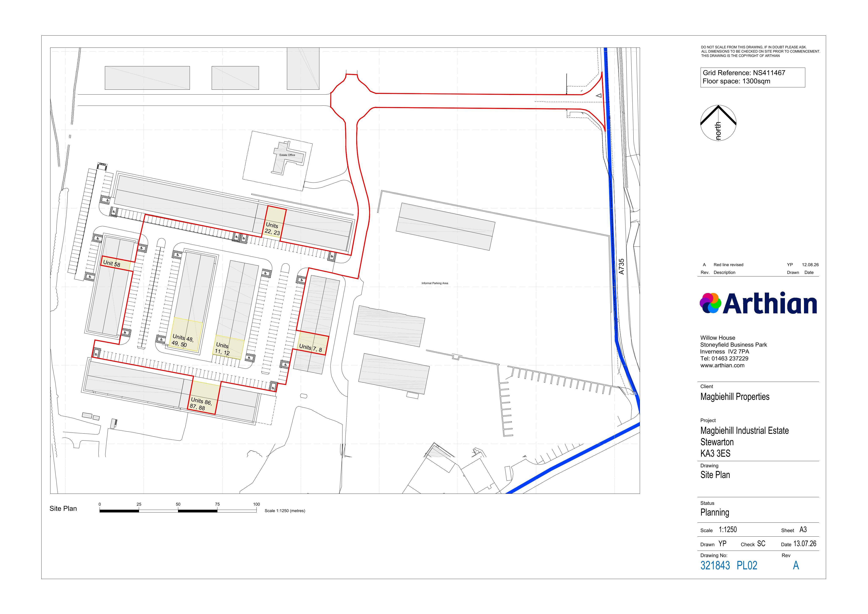Click the 'Planning' status value
The image size is (868, 614).
tap(715, 513)
